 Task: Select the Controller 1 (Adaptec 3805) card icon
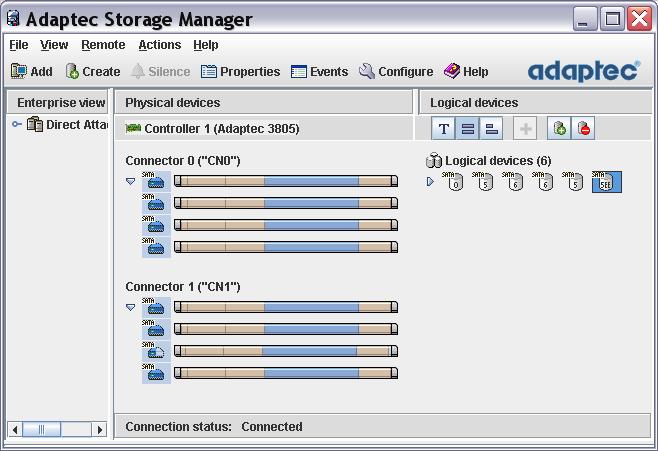point(133,128)
